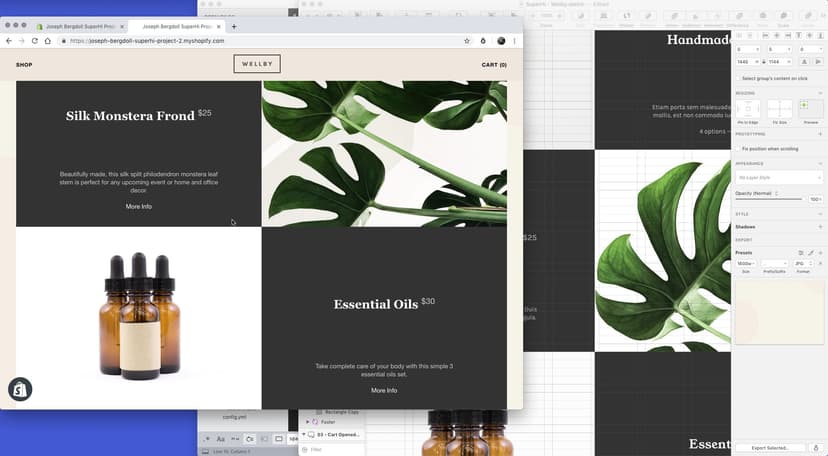The width and height of the screenshot is (828, 456).
Task: Check Fix position when scrolling
Action: point(738,148)
